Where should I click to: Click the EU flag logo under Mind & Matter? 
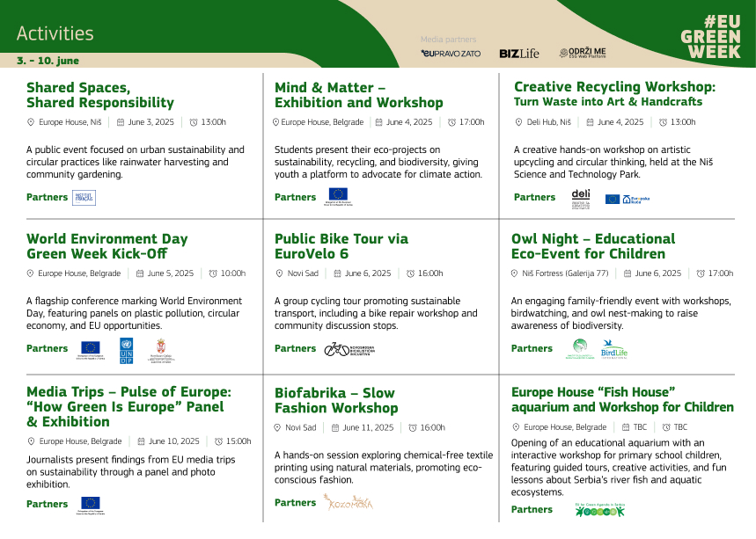(338, 197)
